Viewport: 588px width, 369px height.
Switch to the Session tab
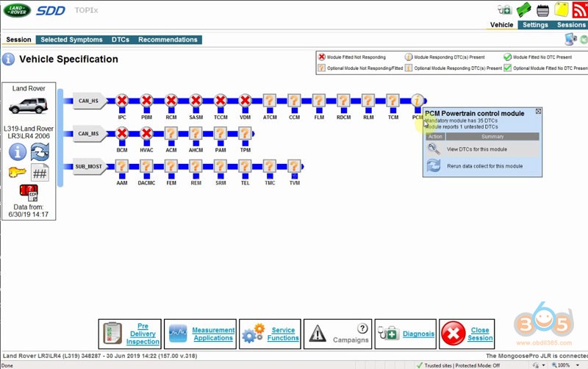tap(19, 40)
